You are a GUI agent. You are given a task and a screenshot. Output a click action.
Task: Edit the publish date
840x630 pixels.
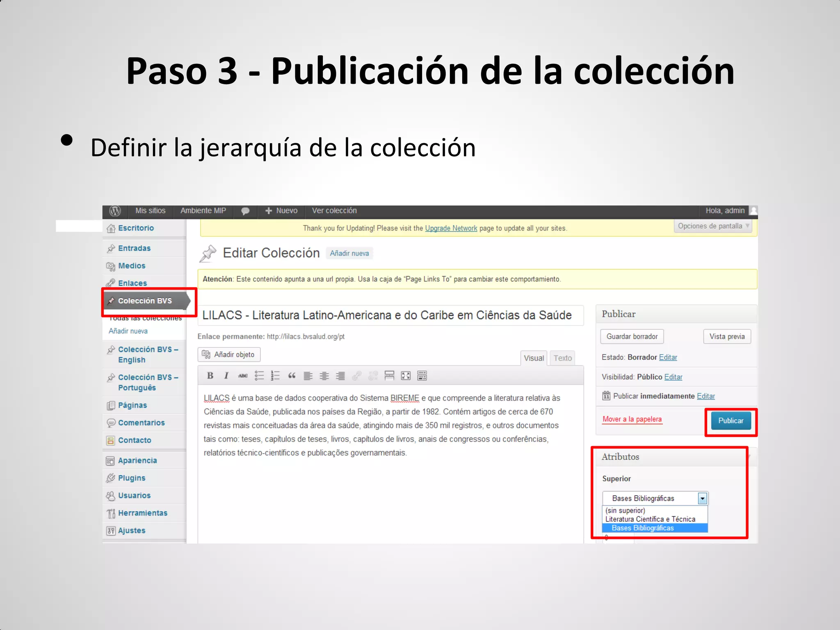(705, 396)
